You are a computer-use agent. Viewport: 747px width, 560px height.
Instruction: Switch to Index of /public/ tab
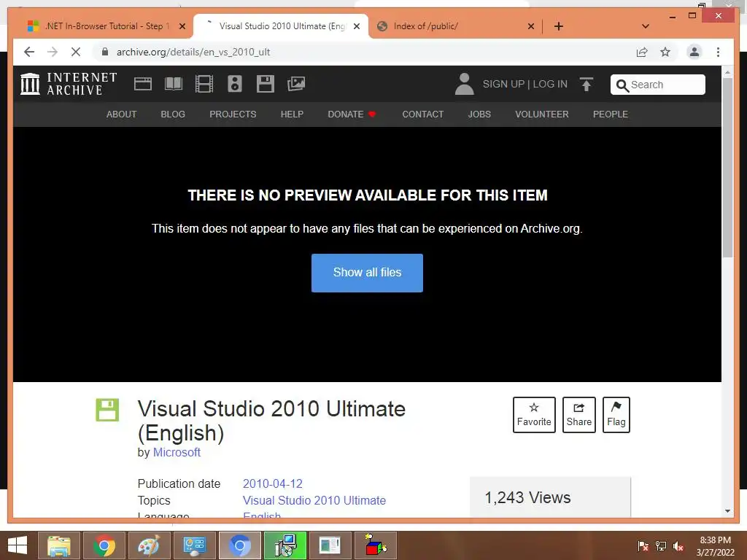pos(455,26)
